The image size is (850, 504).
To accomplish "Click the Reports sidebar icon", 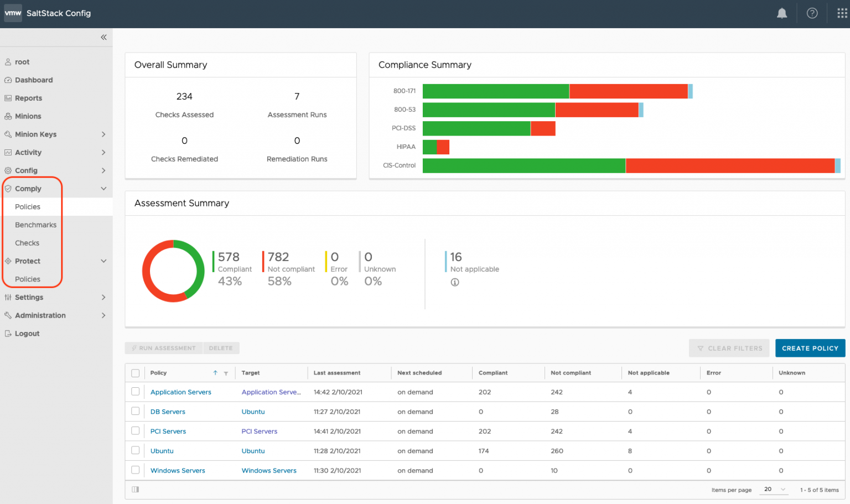I will 8,98.
